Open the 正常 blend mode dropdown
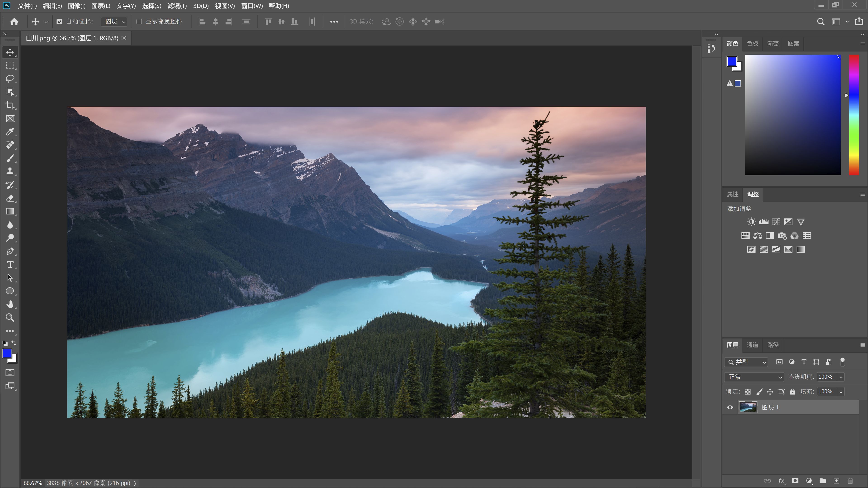868x488 pixels. pyautogui.click(x=754, y=377)
